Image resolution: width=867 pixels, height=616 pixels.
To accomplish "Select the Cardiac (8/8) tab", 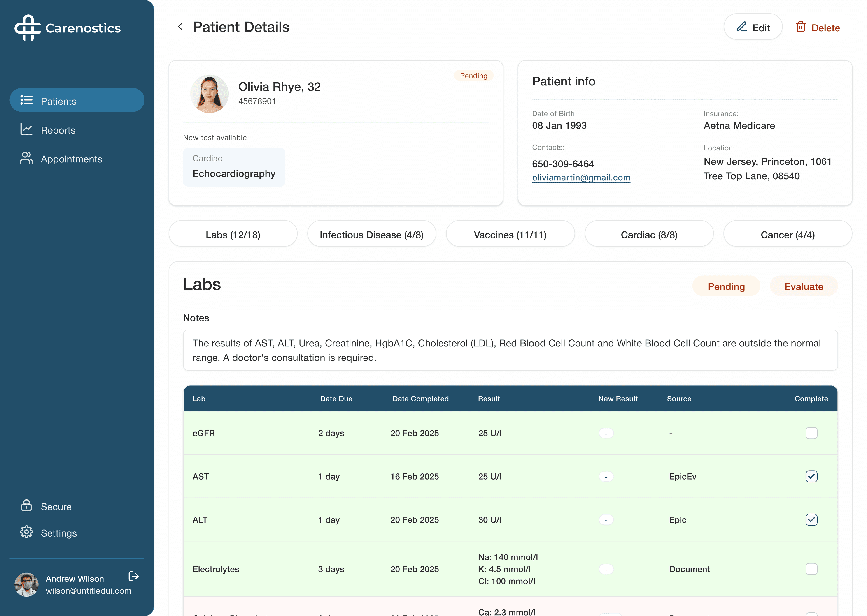I will pyautogui.click(x=649, y=234).
